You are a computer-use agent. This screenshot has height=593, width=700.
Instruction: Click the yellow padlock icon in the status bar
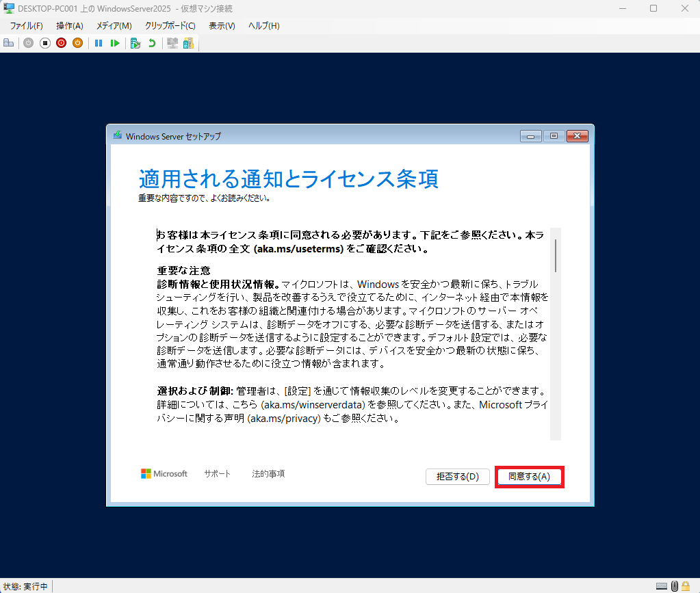click(x=686, y=586)
